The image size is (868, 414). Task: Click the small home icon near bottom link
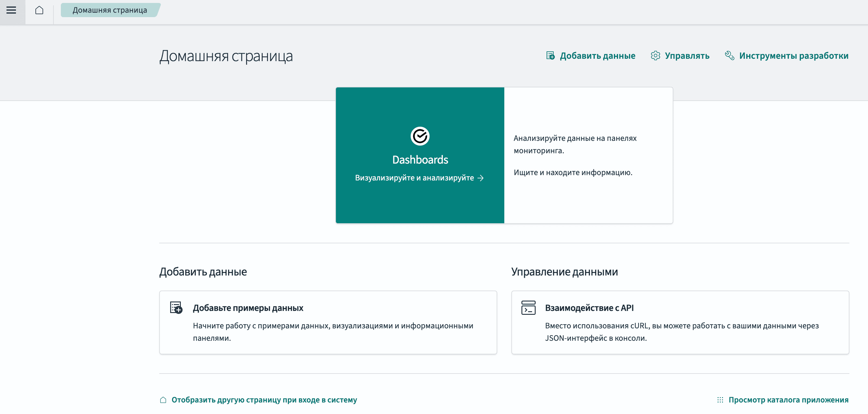coord(163,400)
